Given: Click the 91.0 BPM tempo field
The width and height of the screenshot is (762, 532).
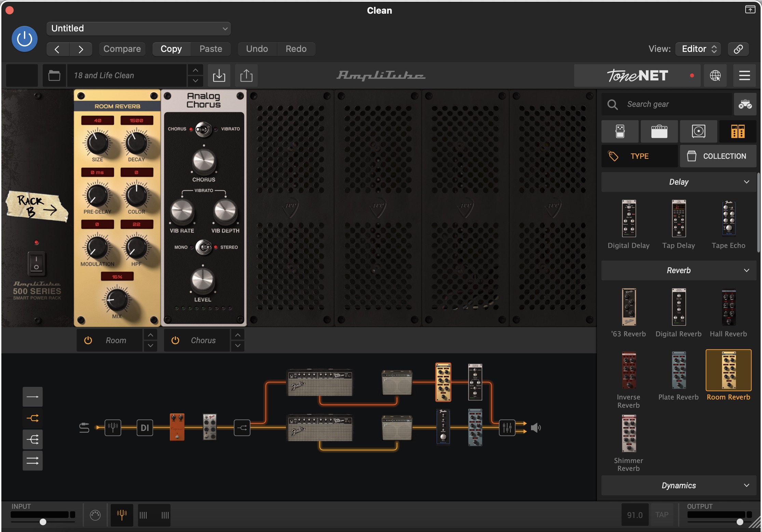Looking at the screenshot, I should pyautogui.click(x=635, y=515).
